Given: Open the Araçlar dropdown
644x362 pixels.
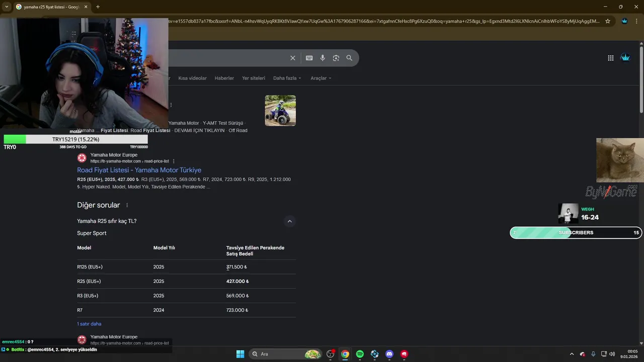Looking at the screenshot, I should (x=320, y=78).
